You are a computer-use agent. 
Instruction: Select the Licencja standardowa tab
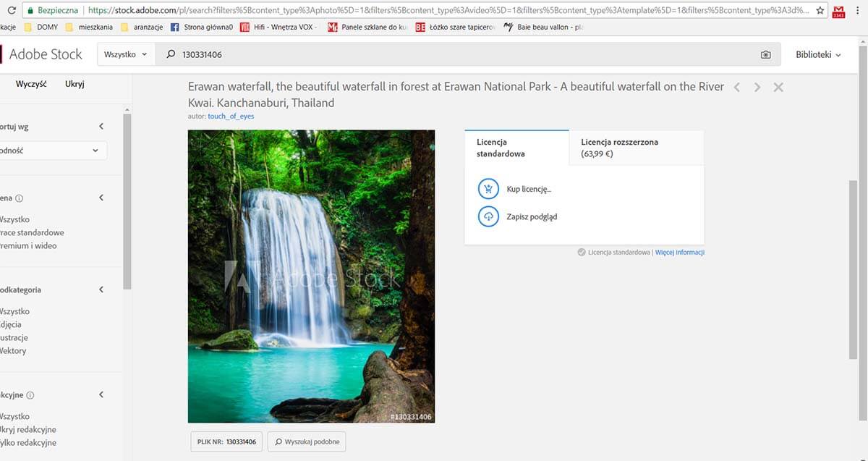pos(516,148)
